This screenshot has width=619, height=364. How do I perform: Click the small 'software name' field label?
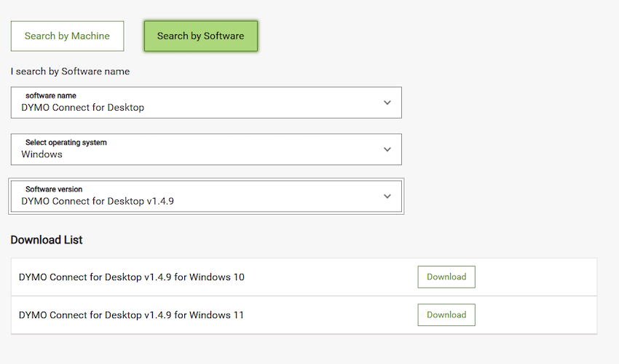[50, 95]
